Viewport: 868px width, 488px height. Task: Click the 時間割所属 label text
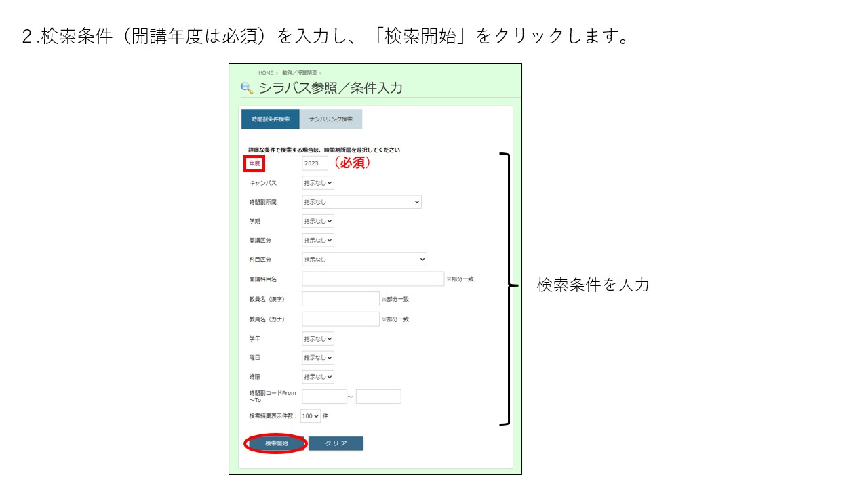point(262,202)
